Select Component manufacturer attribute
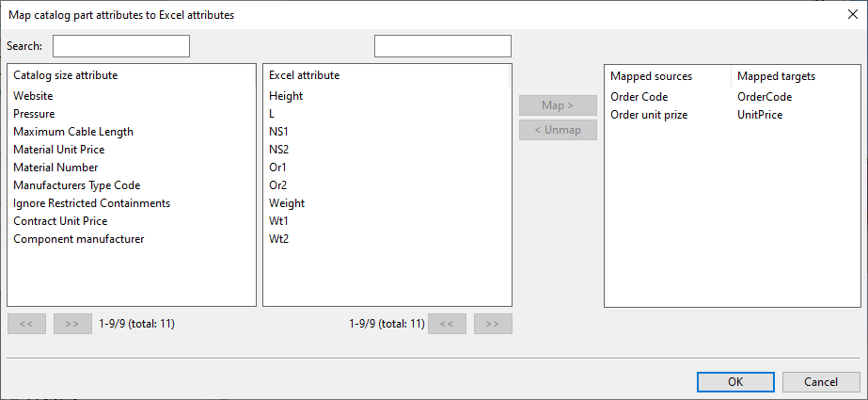The image size is (868, 400). [x=78, y=239]
